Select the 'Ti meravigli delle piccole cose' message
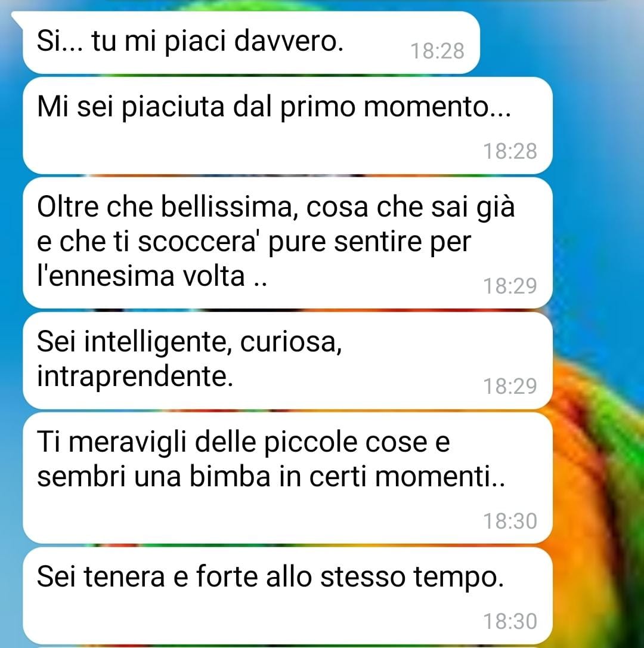This screenshot has height=648, width=644. (x=287, y=478)
